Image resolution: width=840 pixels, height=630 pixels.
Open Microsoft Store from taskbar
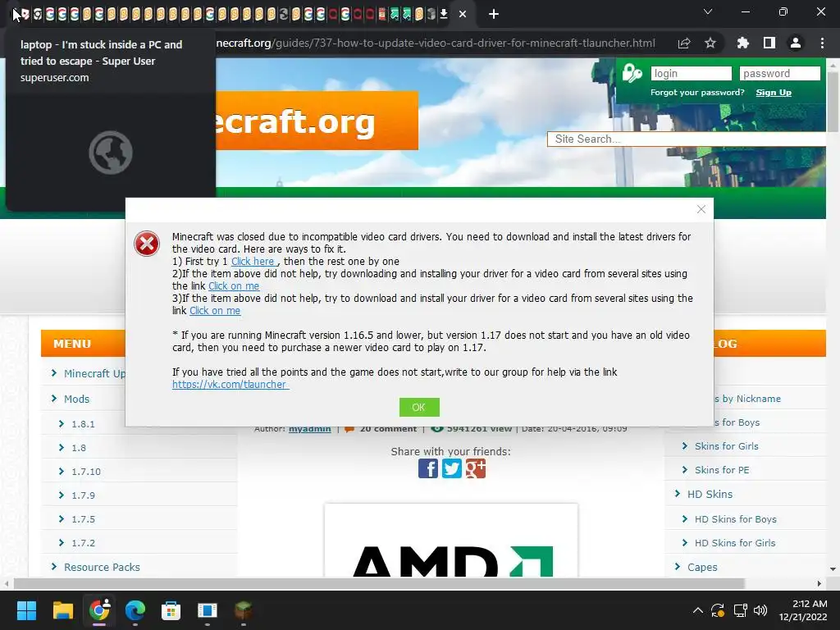(x=171, y=610)
